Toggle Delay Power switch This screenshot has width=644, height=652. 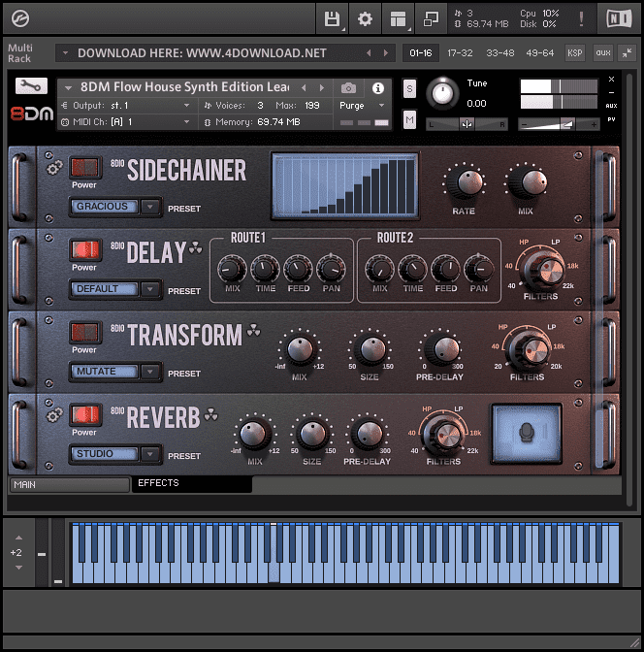[x=85, y=249]
